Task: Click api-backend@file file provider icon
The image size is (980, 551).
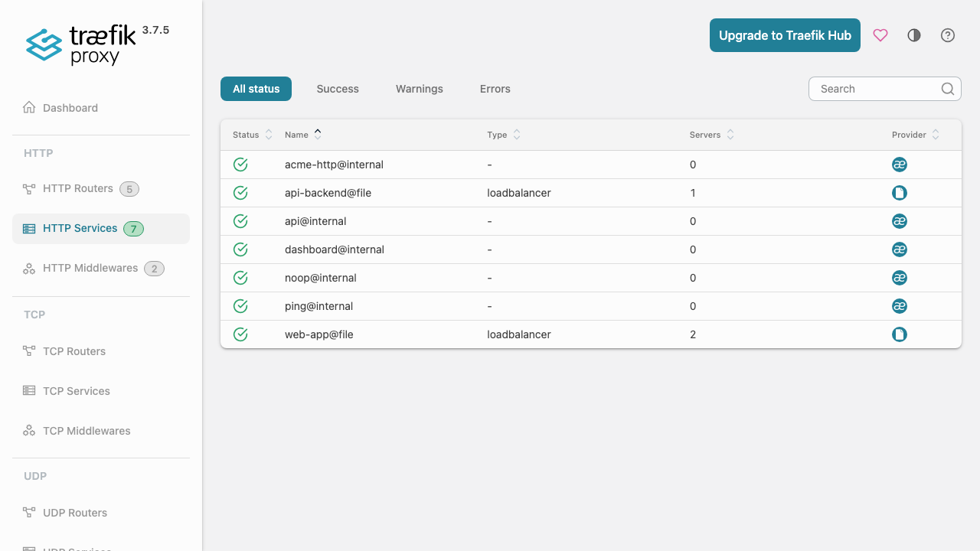Action: (900, 193)
